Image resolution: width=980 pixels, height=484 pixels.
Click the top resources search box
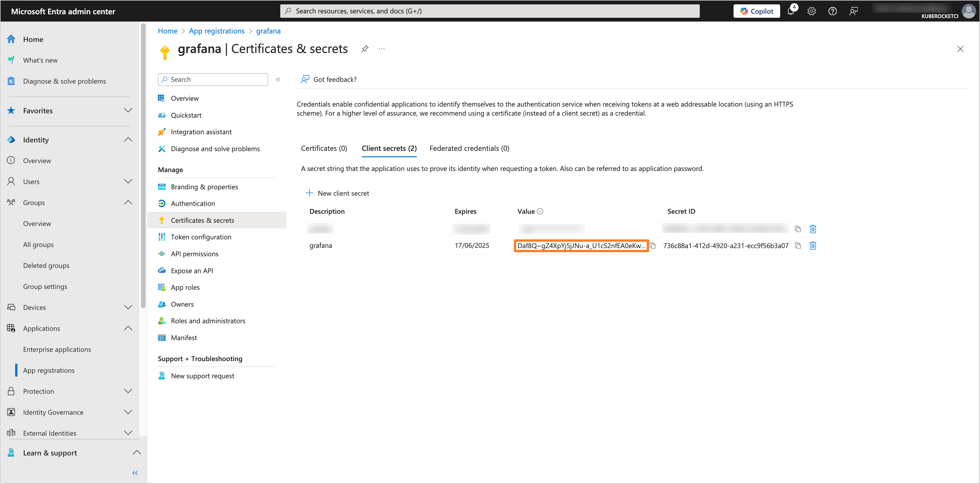point(490,11)
